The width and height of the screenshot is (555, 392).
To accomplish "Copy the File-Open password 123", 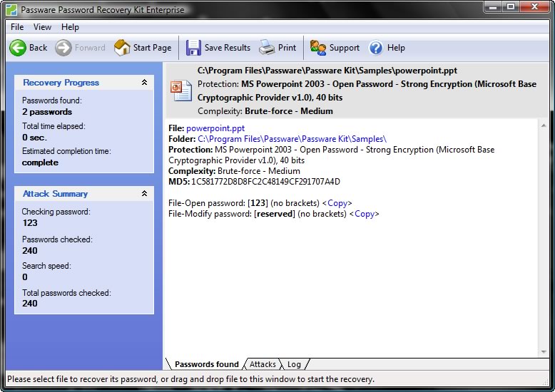I will [x=337, y=203].
